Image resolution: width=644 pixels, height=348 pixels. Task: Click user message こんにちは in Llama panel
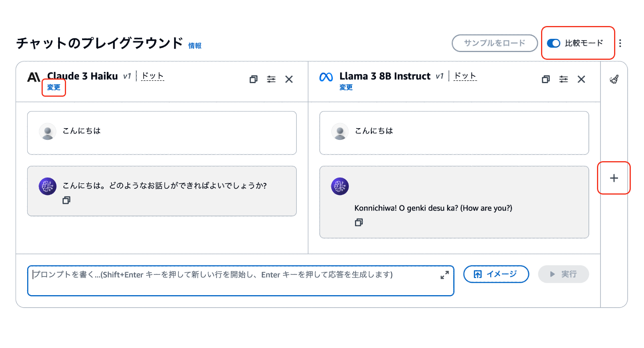point(374,131)
